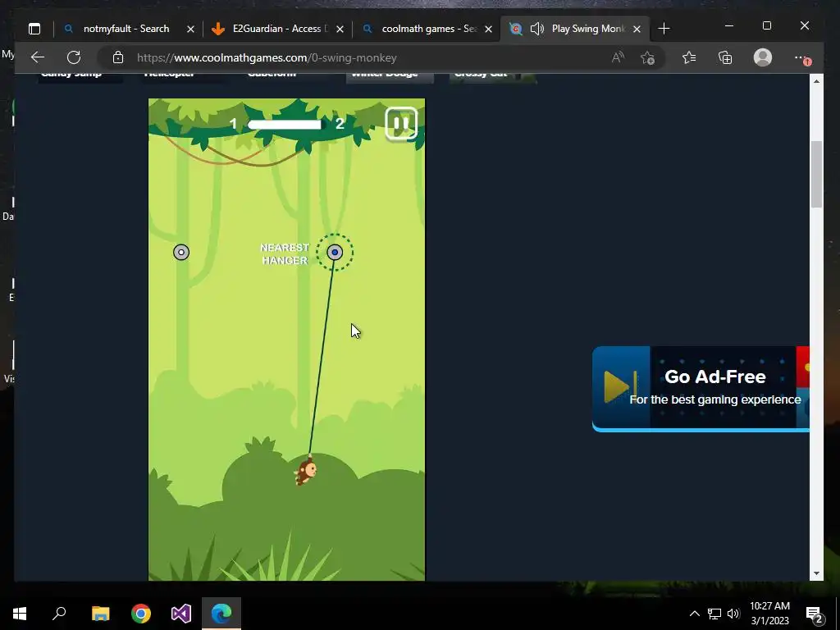The image size is (840, 630).
Task: Select the Play Swing Monkey tab
Action: pos(576,29)
